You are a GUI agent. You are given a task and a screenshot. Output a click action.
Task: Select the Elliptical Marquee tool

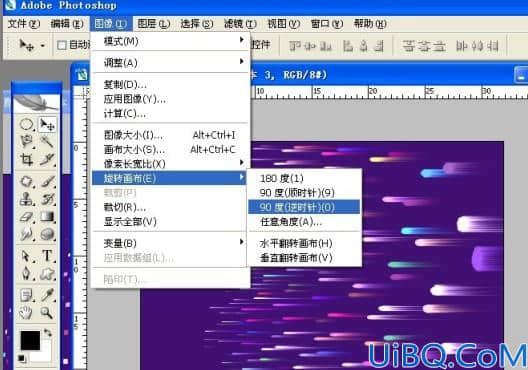tap(26, 125)
